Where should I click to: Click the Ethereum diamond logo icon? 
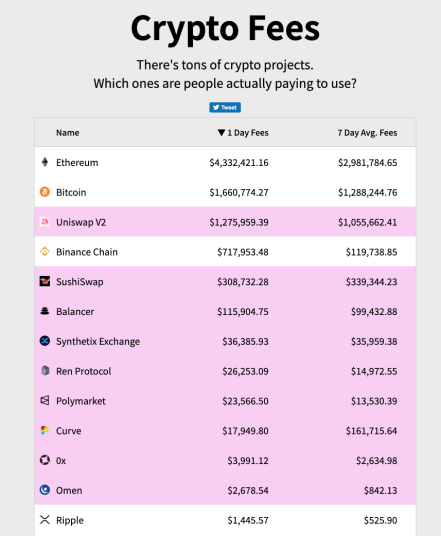[x=45, y=162]
